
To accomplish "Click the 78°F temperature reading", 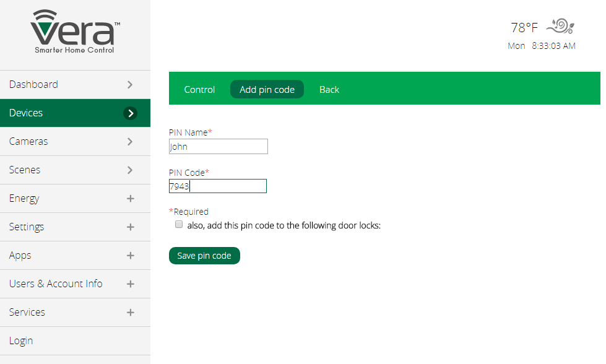I will (524, 28).
